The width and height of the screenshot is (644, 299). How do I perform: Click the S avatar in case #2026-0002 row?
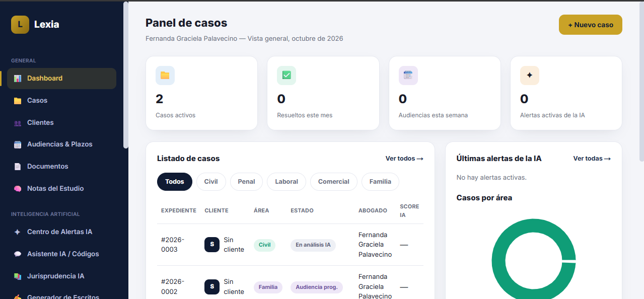pos(212,286)
